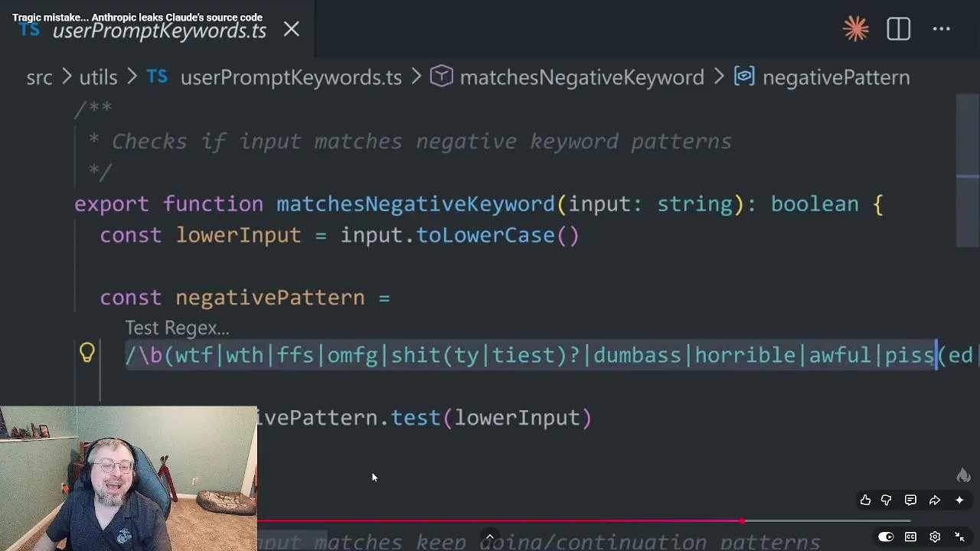Open the lightbulb quick-fix icon
This screenshot has height=551, width=980.
coord(87,353)
